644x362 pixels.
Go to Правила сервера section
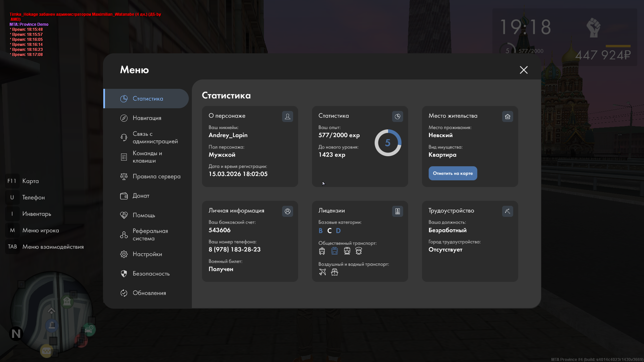coord(156,176)
